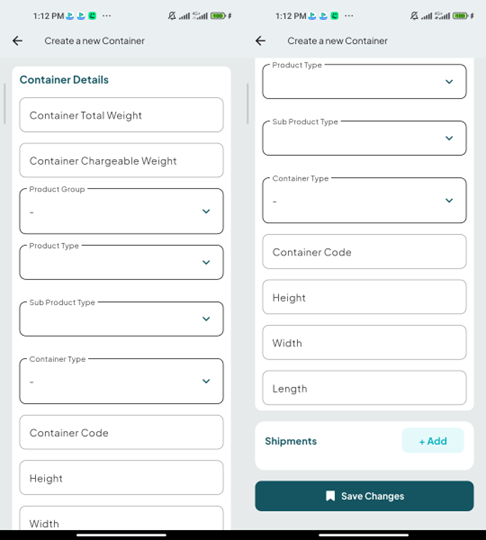Select the Length input field
The height and width of the screenshot is (540, 486).
[364, 388]
